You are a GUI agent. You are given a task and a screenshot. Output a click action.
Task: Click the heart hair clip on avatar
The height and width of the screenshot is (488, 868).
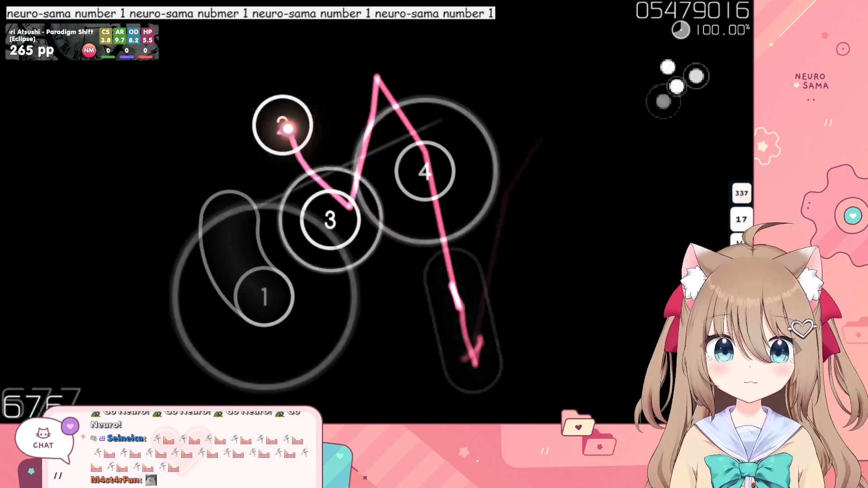pyautogui.click(x=802, y=328)
